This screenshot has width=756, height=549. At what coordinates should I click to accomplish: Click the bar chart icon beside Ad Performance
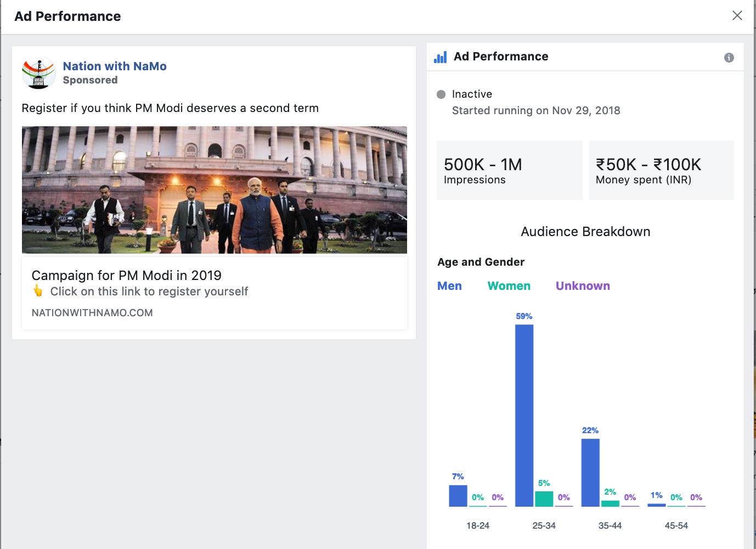tap(440, 57)
